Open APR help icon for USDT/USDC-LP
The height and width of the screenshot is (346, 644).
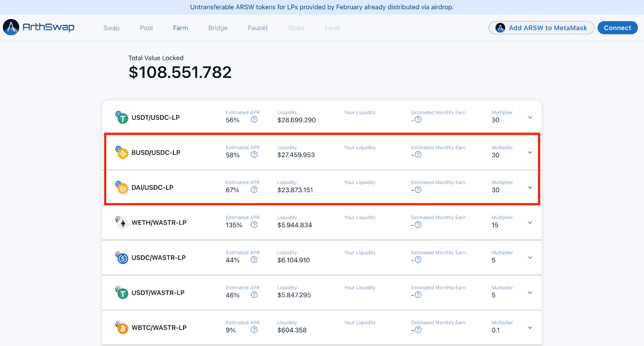(x=254, y=120)
